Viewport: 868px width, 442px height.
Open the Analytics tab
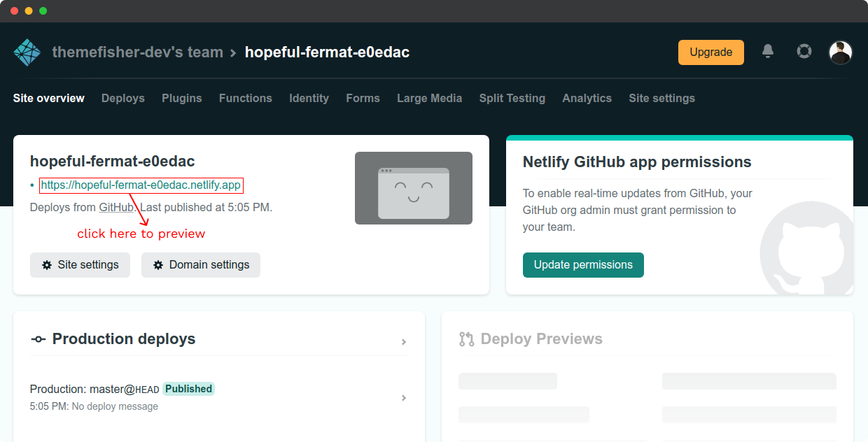point(587,99)
